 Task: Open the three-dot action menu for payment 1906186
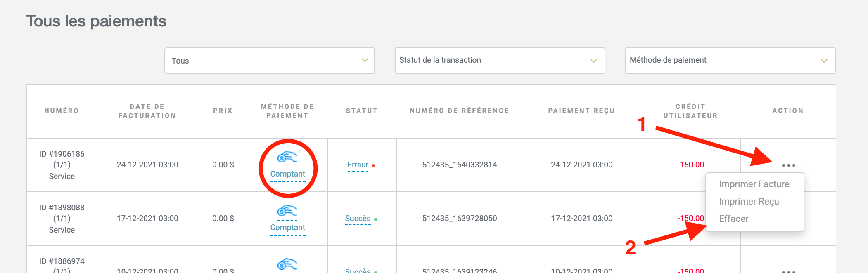788,165
